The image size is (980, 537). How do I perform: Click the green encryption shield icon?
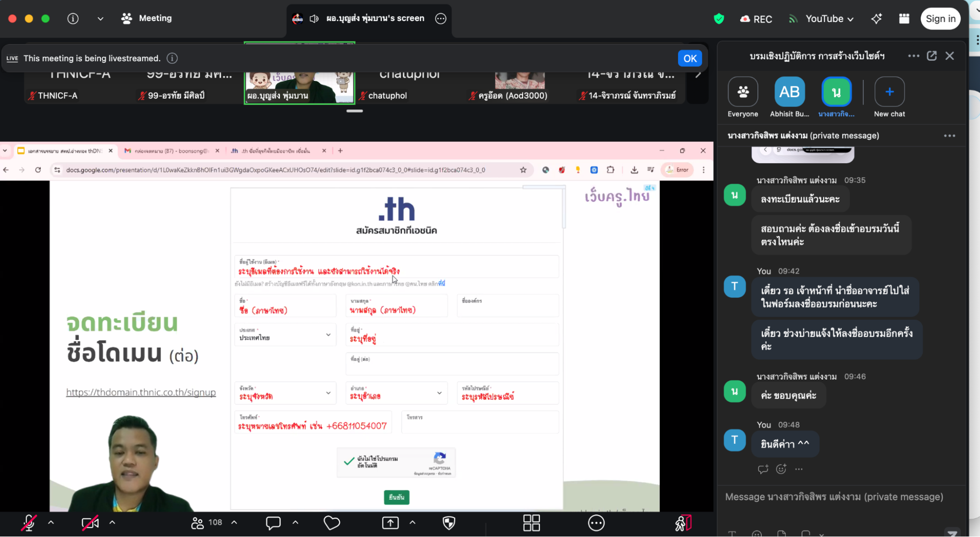point(719,19)
